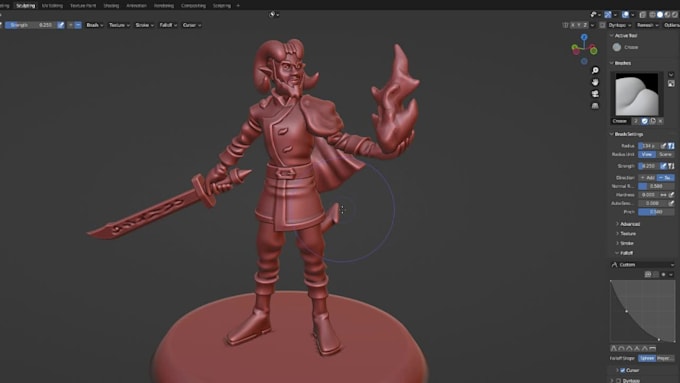The image size is (680, 383).
Task: Click the Crease brush name field
Action: click(x=621, y=121)
